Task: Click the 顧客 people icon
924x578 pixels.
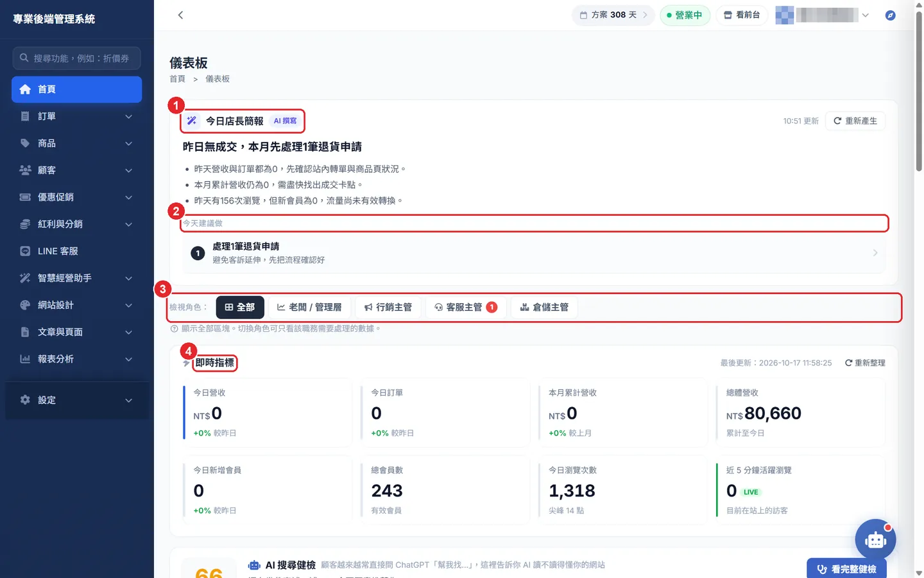Action: point(25,170)
